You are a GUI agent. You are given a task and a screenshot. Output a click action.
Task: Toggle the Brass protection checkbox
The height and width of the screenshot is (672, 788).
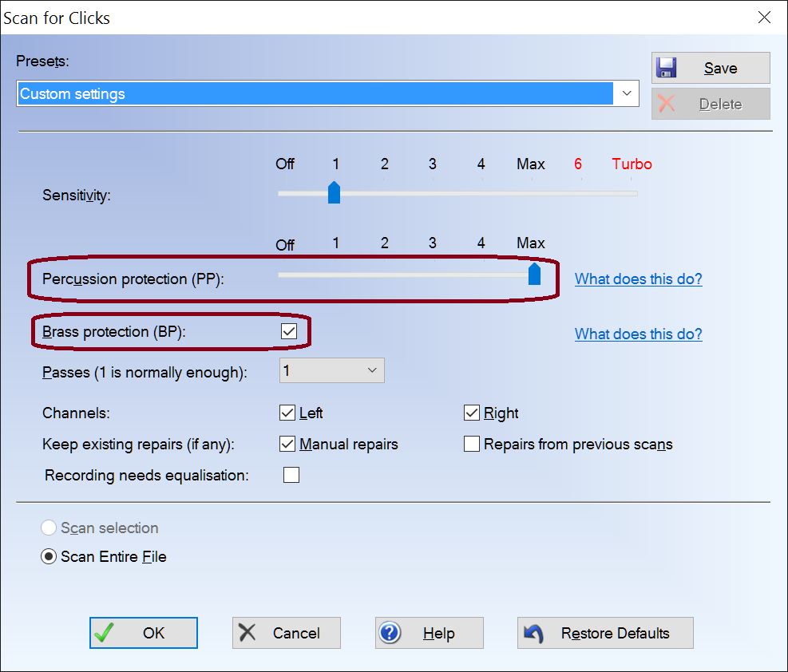[x=289, y=331]
